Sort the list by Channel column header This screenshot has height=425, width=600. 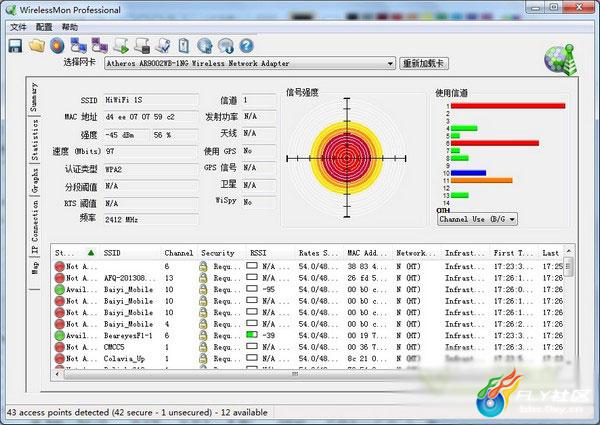tap(179, 253)
